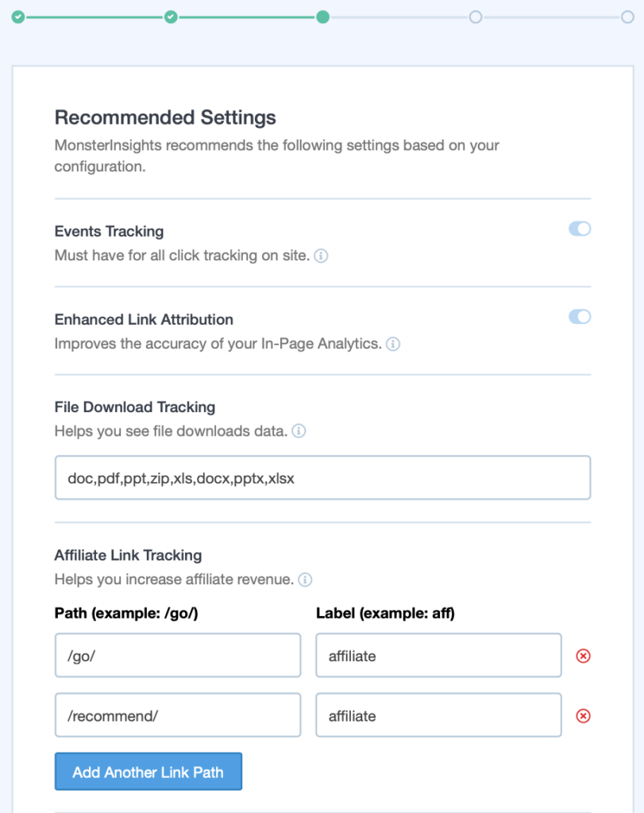Click info icon next to Enhanced Link Attribution text
The width and height of the screenshot is (644, 813).
[x=393, y=344]
